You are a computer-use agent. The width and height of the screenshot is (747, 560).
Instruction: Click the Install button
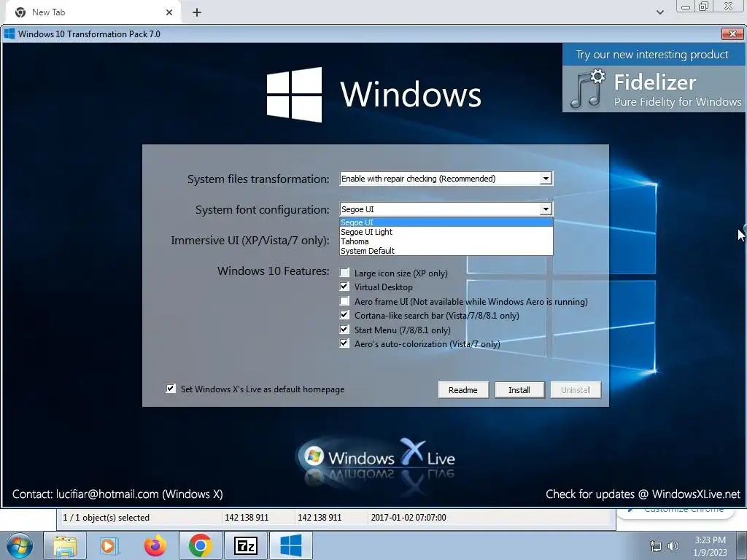coord(519,390)
